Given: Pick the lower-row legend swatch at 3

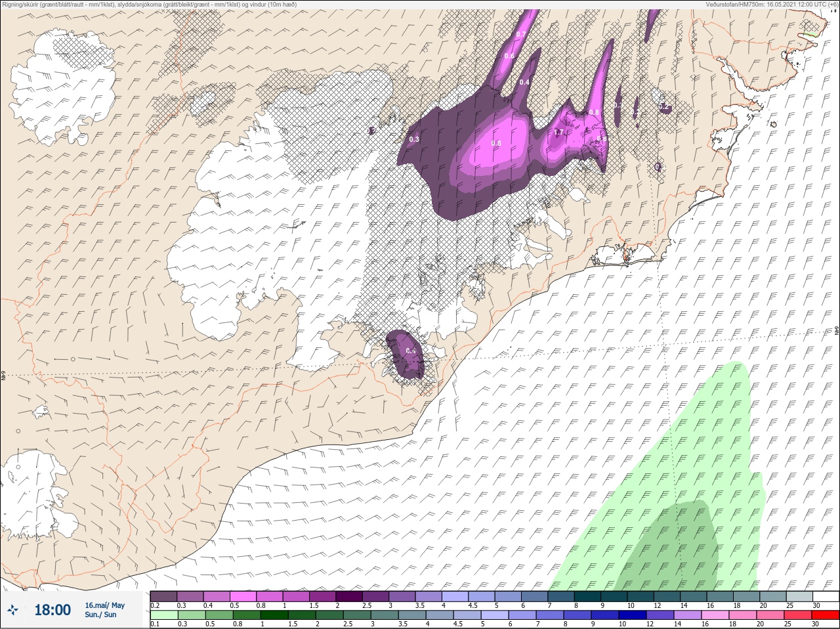Looking at the screenshot, I should [x=385, y=615].
